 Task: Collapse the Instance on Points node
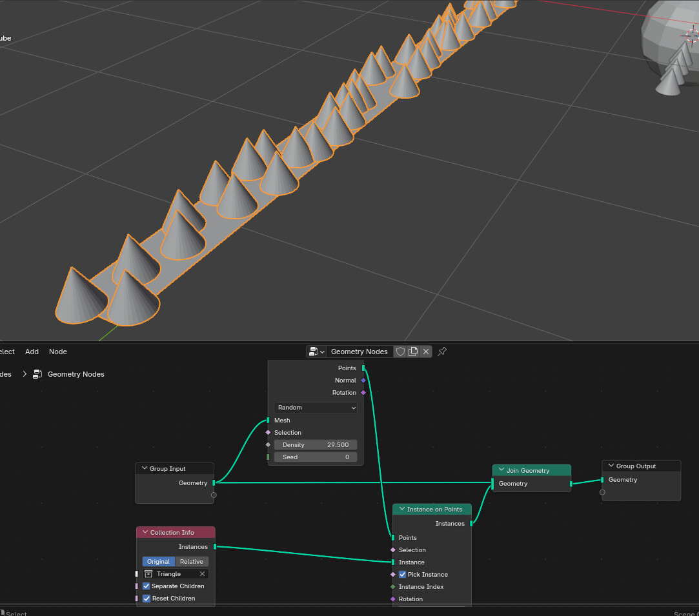pos(401,509)
